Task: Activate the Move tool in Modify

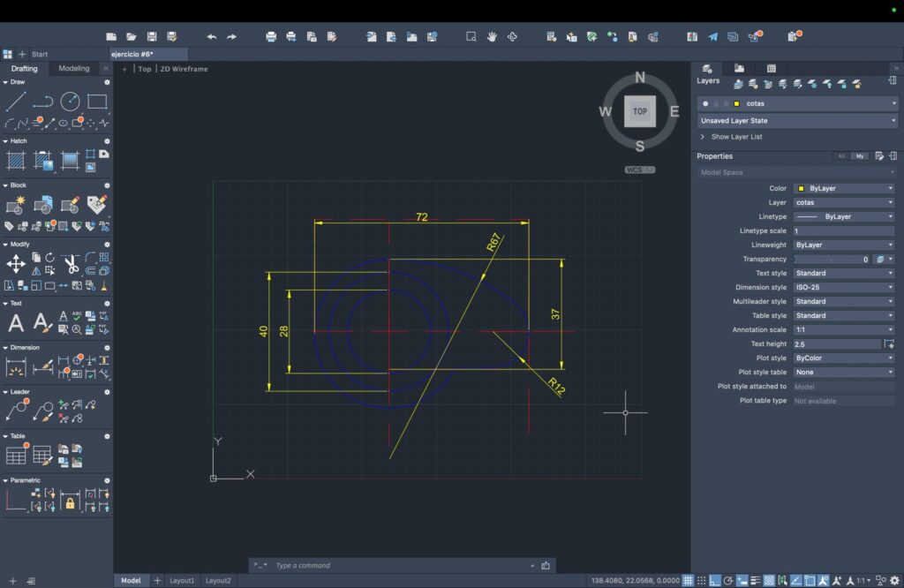Action: (x=16, y=263)
